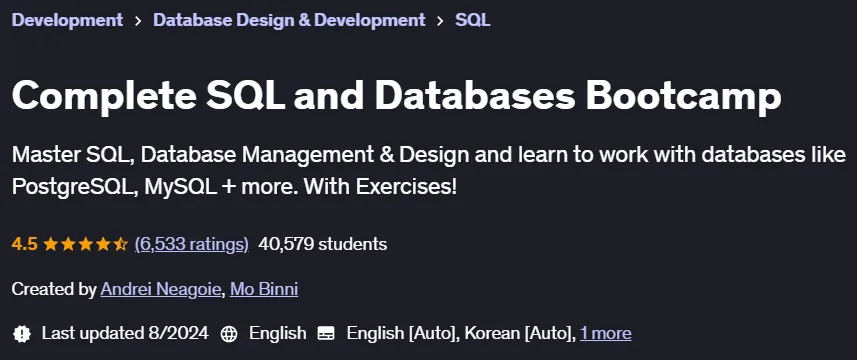Open the Development breadcrumb link
857x360 pixels.
[67, 20]
